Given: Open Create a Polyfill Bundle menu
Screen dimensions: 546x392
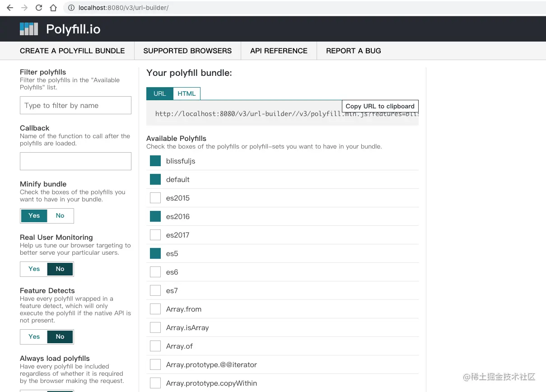Looking at the screenshot, I should coord(72,51).
